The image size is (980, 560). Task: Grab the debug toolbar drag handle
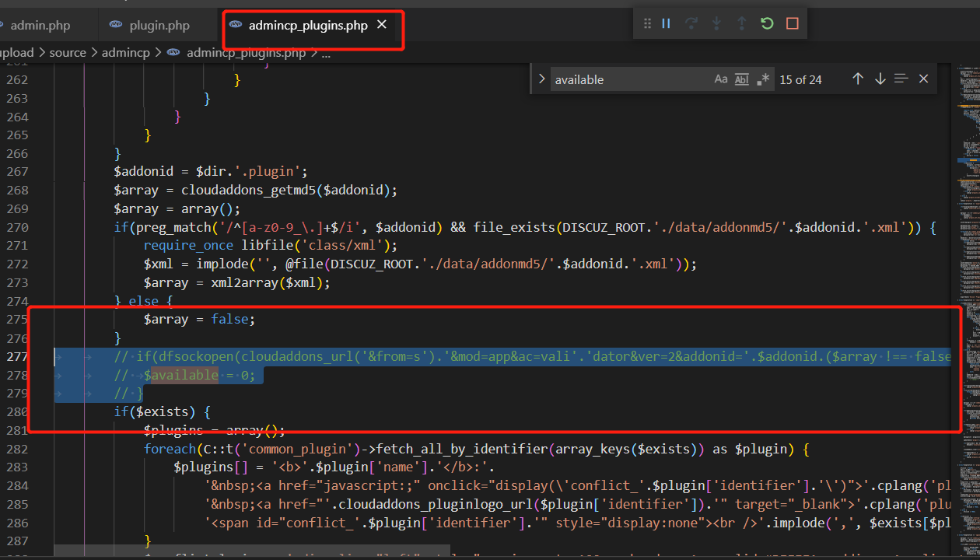pos(647,23)
